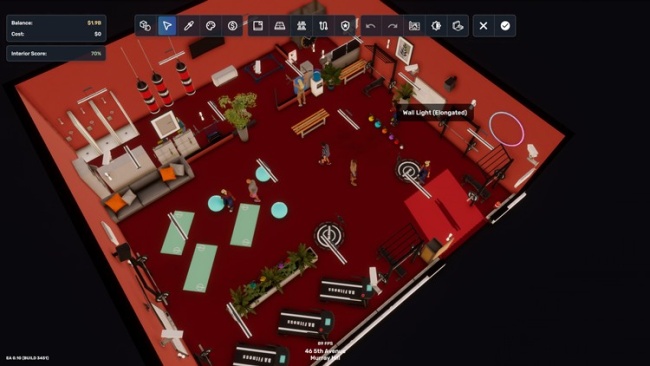
Task: Click the wall visibility view icon
Action: click(458, 26)
